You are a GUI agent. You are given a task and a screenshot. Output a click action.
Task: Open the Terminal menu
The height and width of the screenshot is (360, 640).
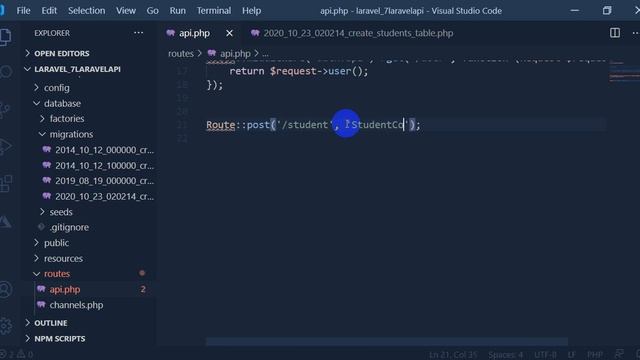click(x=214, y=11)
